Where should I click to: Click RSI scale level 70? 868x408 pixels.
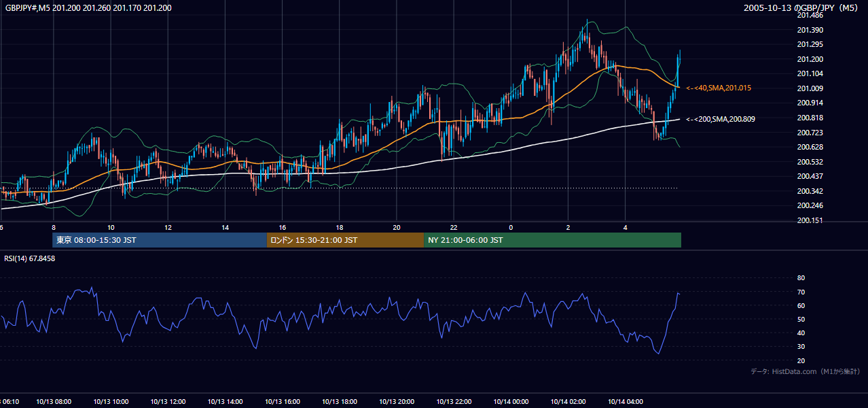pos(801,292)
